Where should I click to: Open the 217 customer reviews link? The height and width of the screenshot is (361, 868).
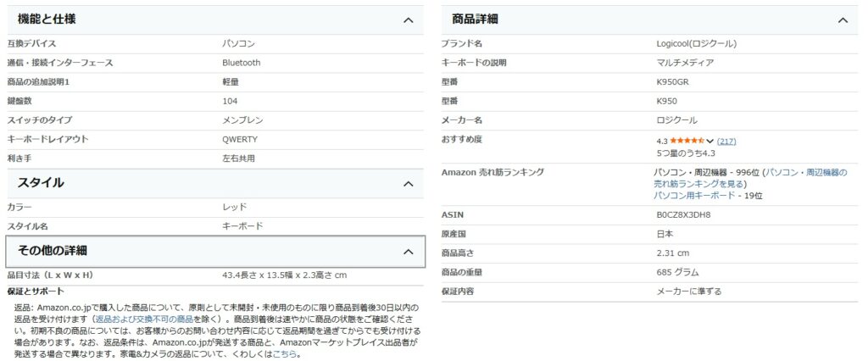point(726,141)
